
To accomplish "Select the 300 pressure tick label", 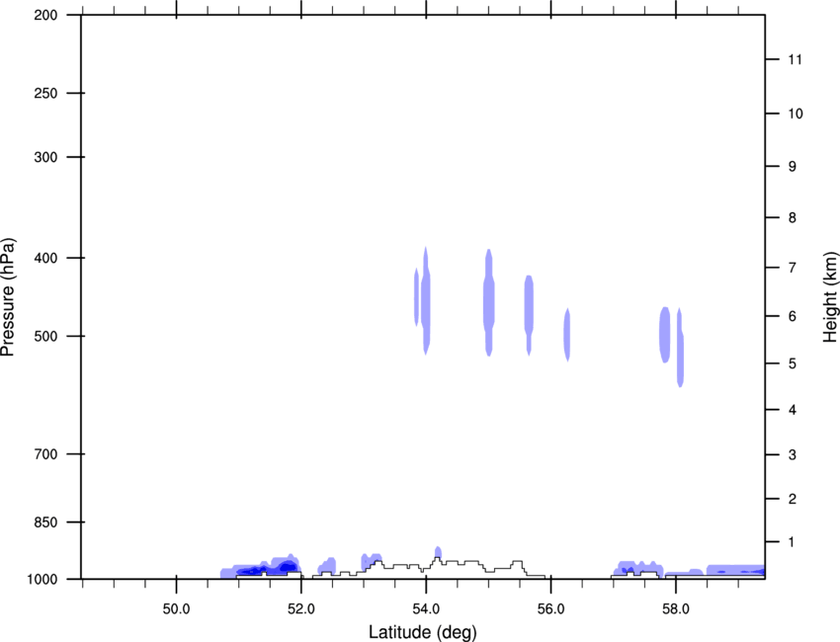I will pyautogui.click(x=45, y=157).
